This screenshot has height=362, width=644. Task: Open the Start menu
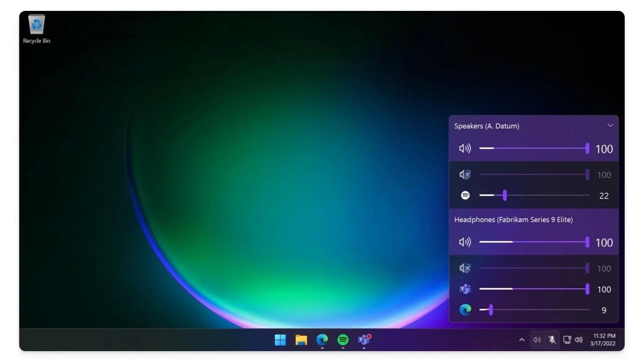(280, 340)
